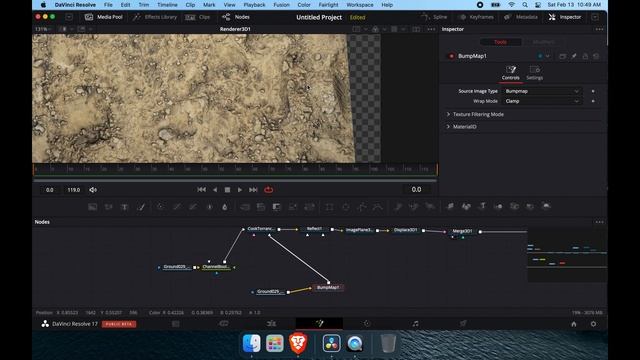Open the Edit page icon

click(x=271, y=324)
